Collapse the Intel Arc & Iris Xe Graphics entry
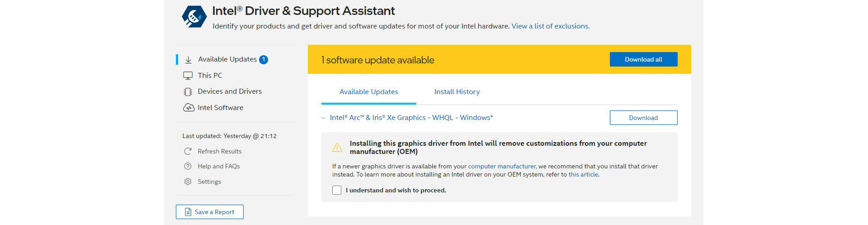Viewport: 868px width, 225px height. [x=323, y=118]
